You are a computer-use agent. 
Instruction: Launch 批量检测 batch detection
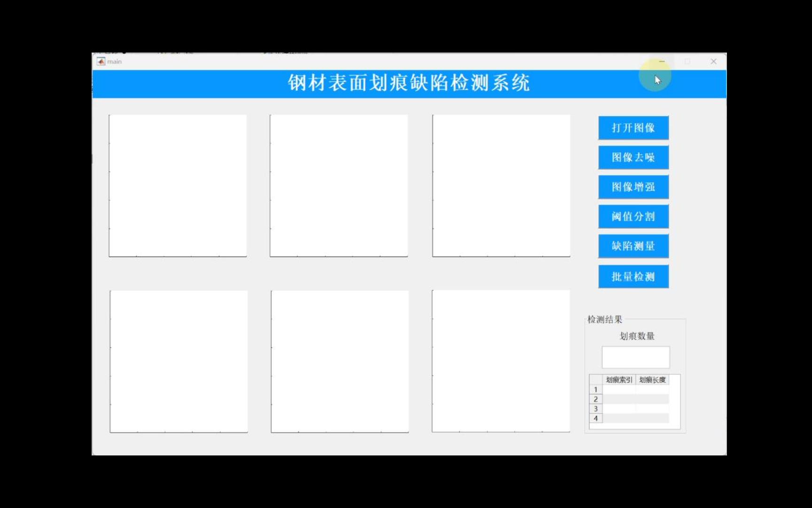coord(633,277)
